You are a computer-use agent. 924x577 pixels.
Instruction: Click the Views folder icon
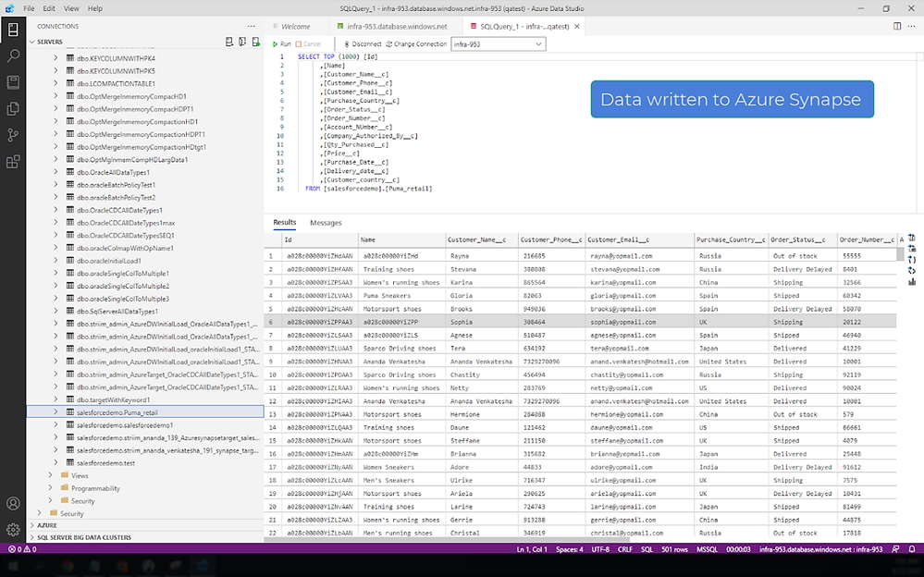65,475
